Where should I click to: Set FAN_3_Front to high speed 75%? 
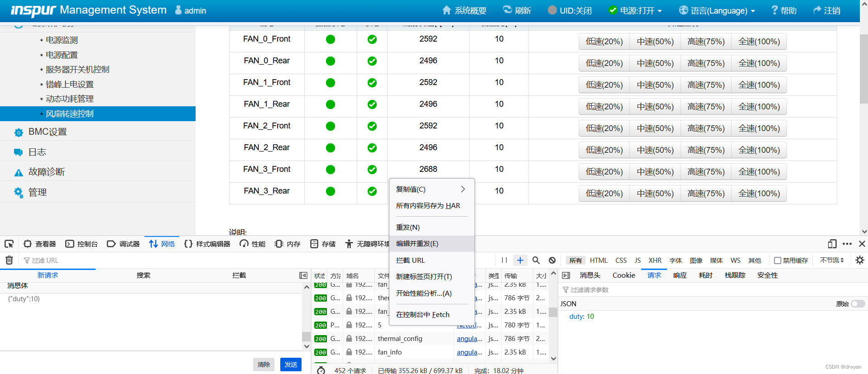706,172
